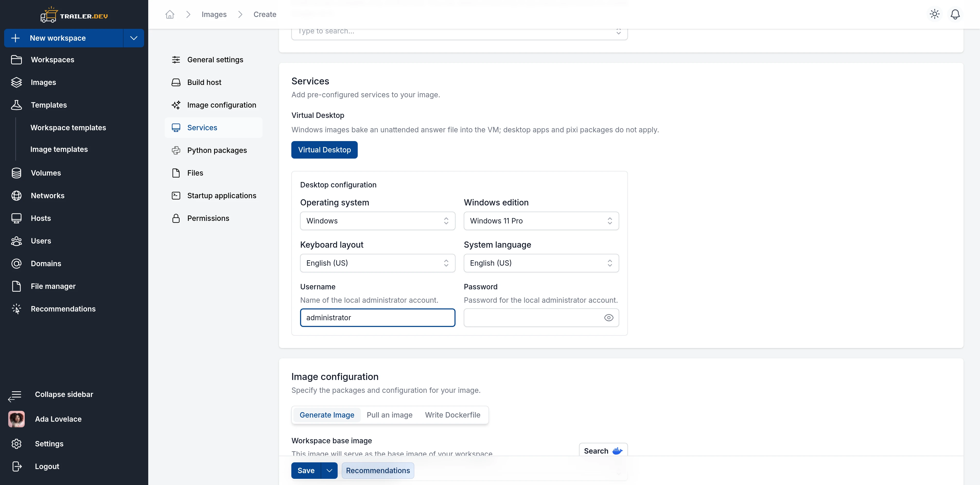Go to Files section in form menu

[x=213, y=173]
